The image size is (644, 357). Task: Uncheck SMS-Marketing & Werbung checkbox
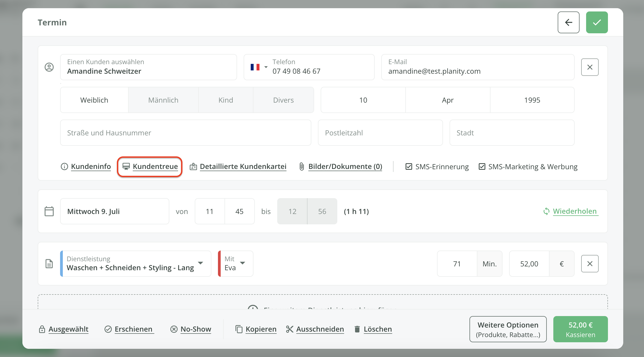pyautogui.click(x=482, y=166)
